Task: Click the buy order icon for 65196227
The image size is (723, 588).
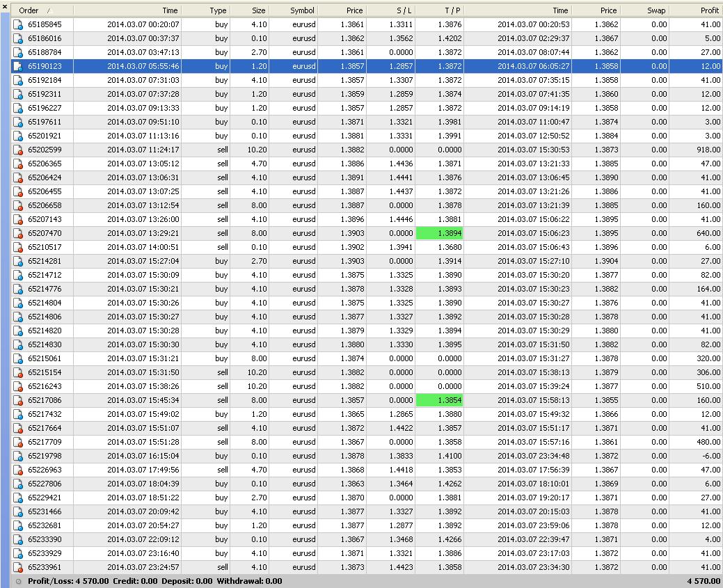Action: click(18, 108)
